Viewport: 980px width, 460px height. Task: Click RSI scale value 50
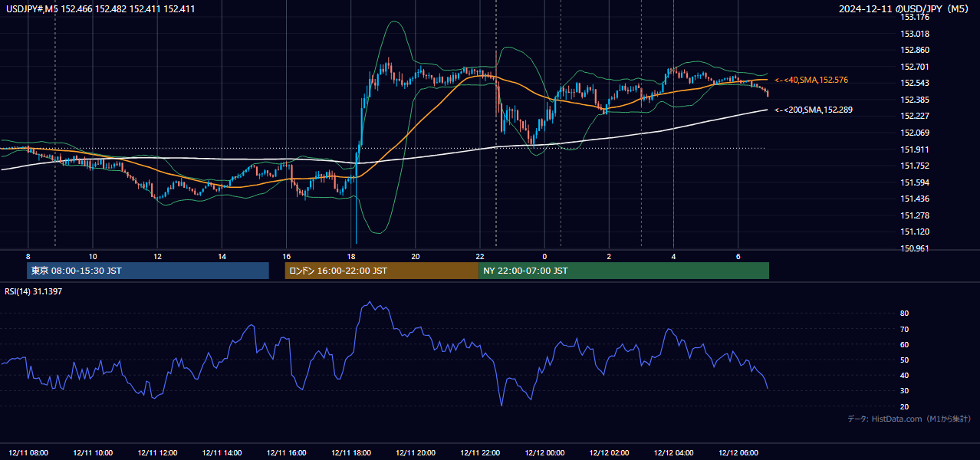point(905,360)
